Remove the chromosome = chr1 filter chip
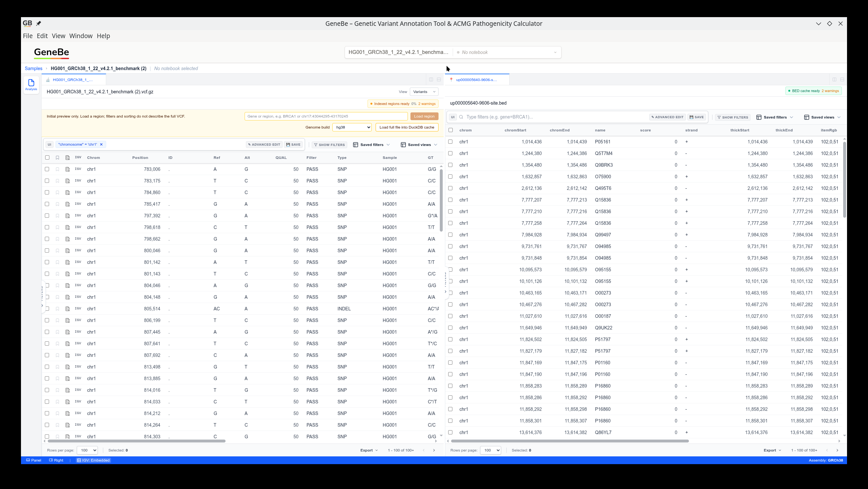 tap(101, 144)
